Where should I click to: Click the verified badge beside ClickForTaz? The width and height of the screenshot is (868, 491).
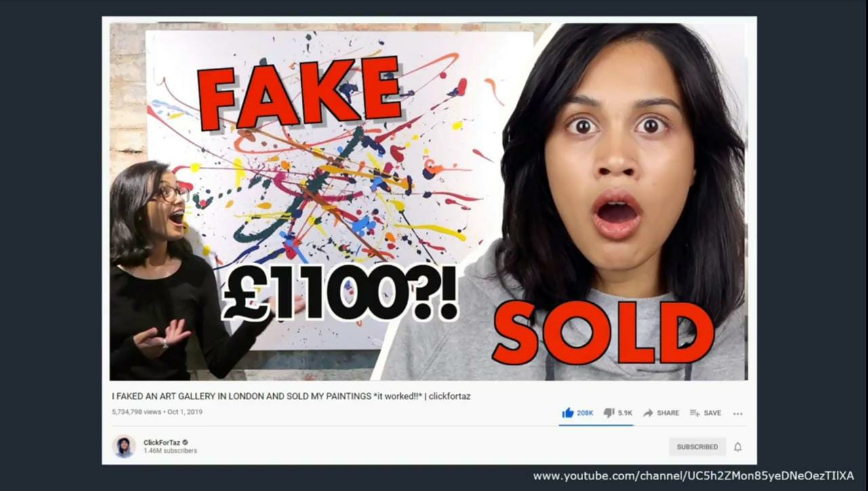185,442
